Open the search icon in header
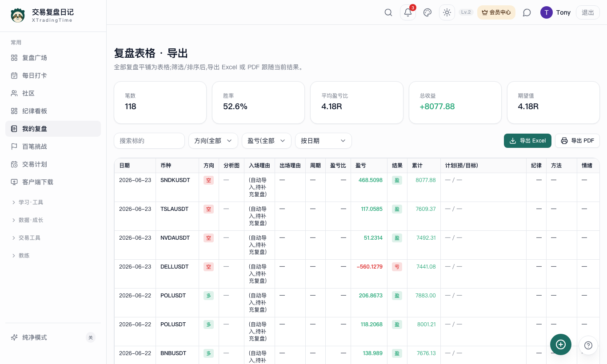 [388, 12]
